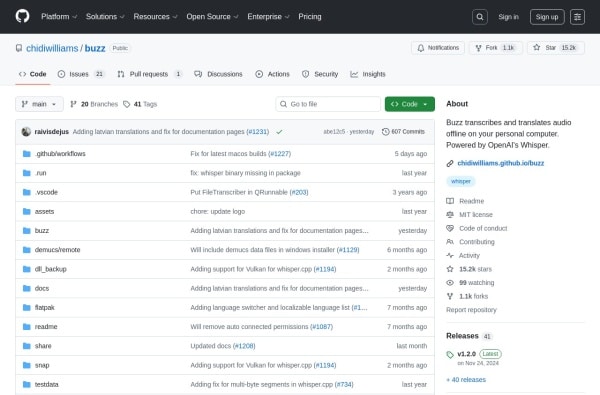Click the dll_backup folder icon
600x395 pixels.
click(26, 269)
